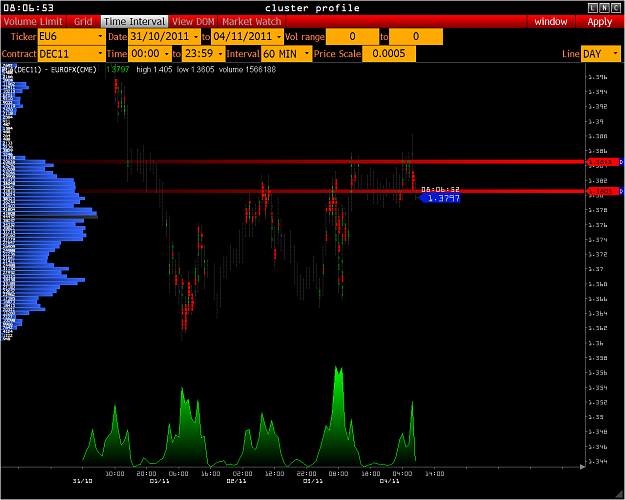This screenshot has width=625, height=500.
Task: Click the 1.392 price axis label
Action: 598,106
